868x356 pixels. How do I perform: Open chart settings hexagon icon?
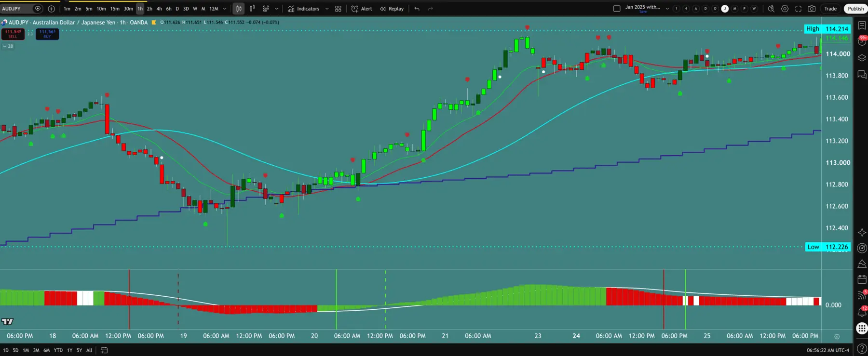pos(785,9)
